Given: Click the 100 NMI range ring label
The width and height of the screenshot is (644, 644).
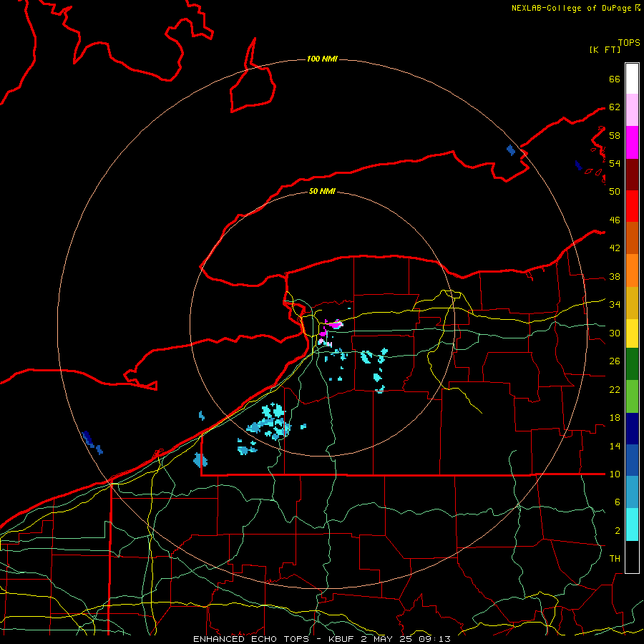Looking at the screenshot, I should (322, 59).
